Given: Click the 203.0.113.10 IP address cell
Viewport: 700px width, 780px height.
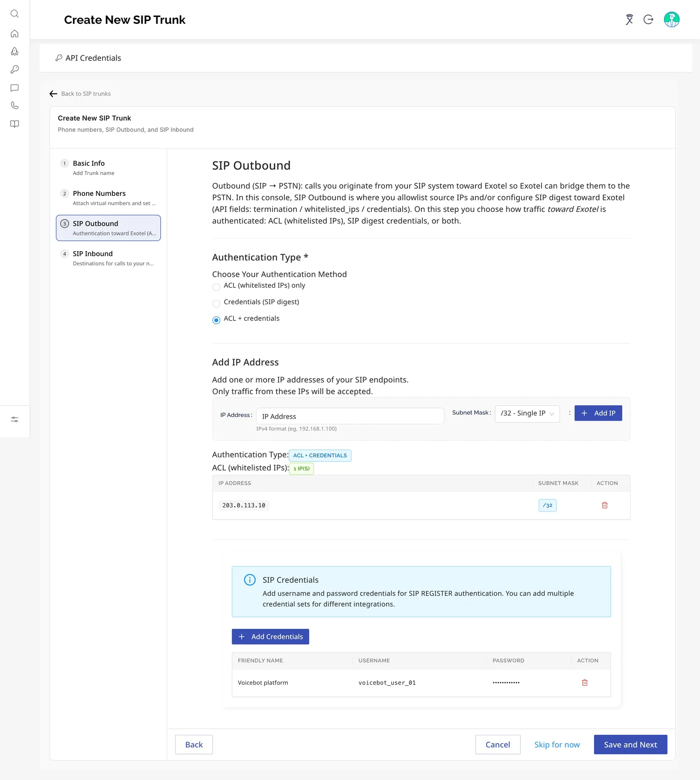Looking at the screenshot, I should click(244, 505).
